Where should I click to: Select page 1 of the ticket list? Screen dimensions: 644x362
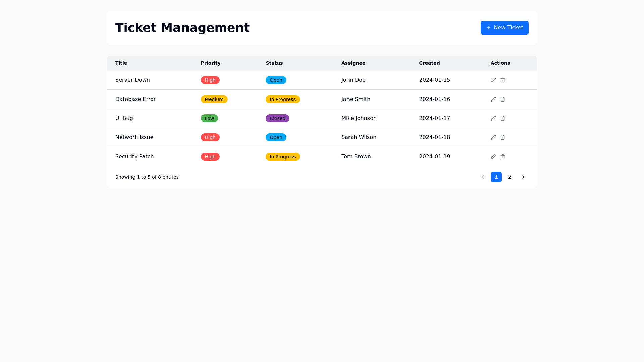point(496,177)
